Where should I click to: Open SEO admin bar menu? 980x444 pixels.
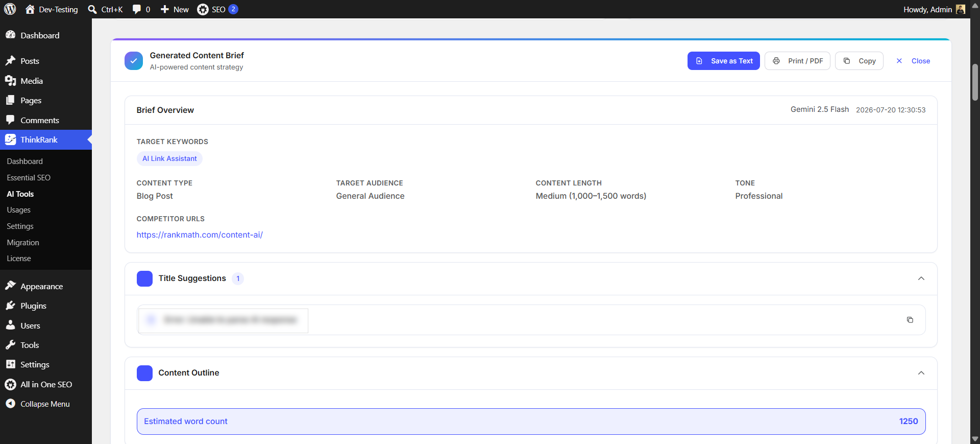point(218,9)
